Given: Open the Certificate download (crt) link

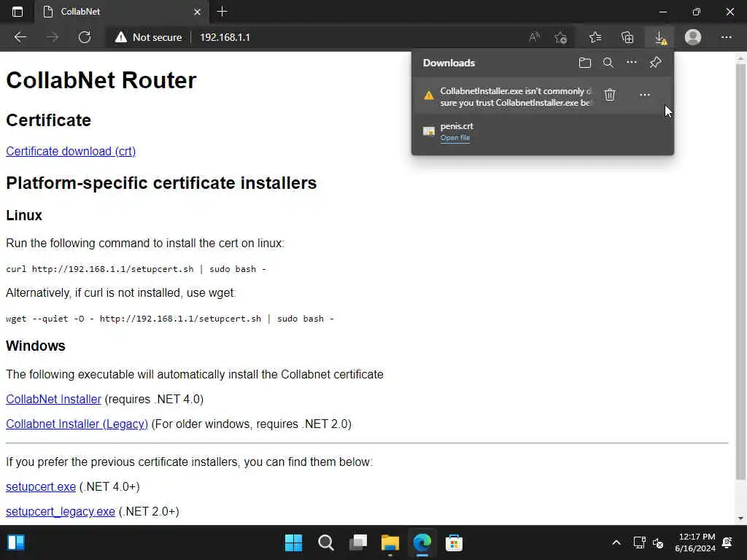Looking at the screenshot, I should click(x=71, y=151).
